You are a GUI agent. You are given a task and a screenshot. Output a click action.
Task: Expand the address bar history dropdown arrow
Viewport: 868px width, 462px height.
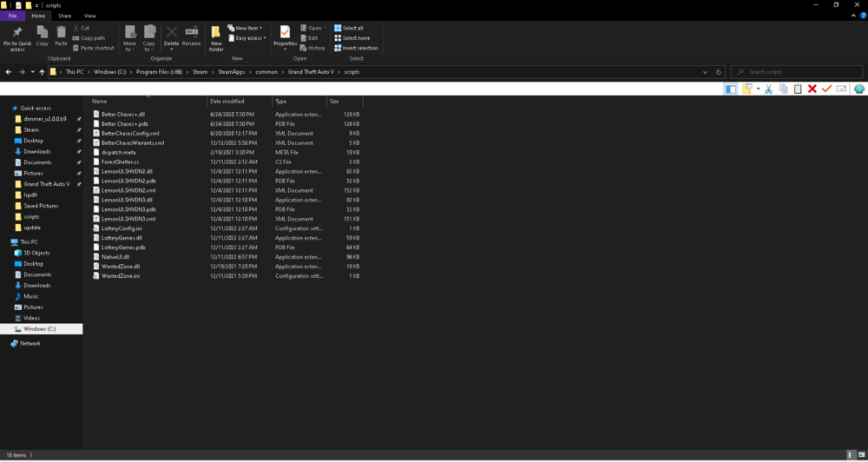705,72
